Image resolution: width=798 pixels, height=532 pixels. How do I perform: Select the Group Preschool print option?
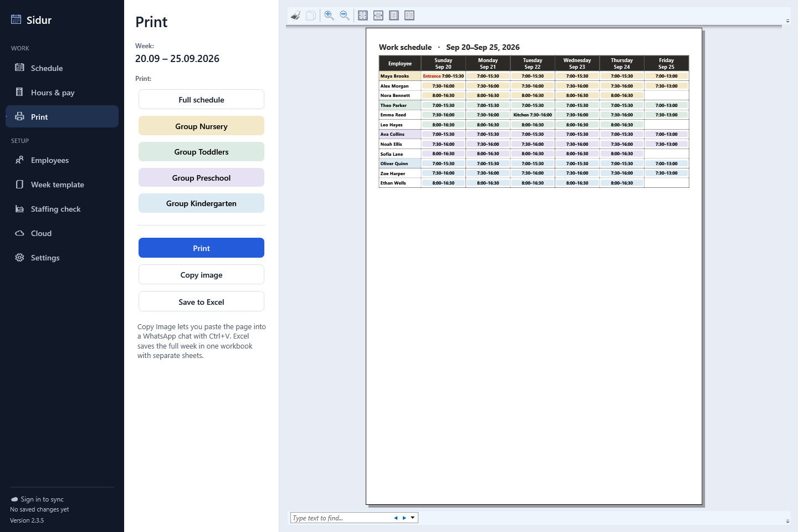click(201, 177)
